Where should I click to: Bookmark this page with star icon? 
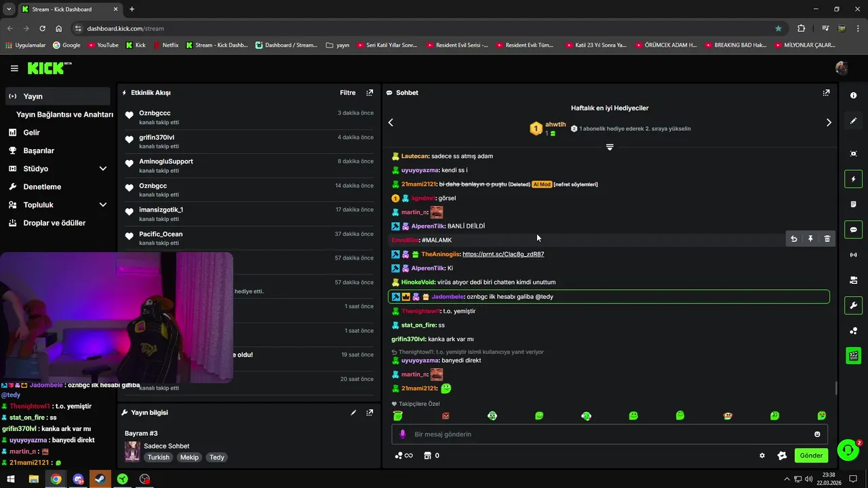point(778,28)
